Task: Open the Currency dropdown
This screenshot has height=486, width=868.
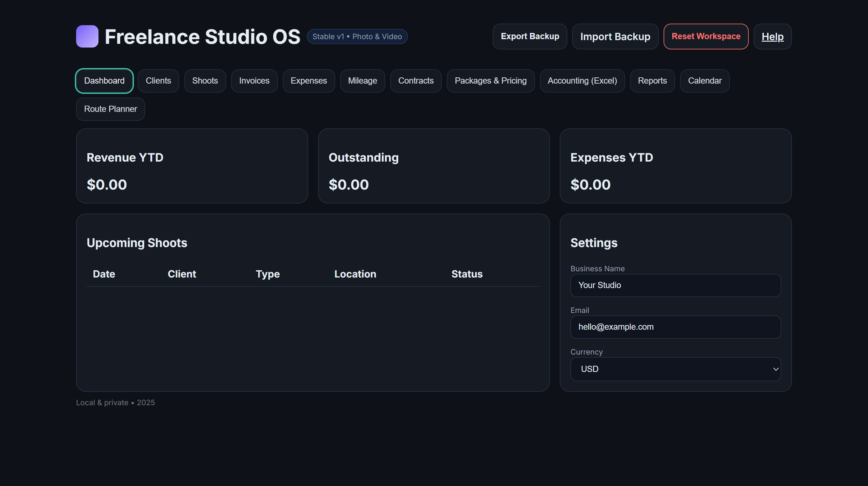Action: (675, 369)
